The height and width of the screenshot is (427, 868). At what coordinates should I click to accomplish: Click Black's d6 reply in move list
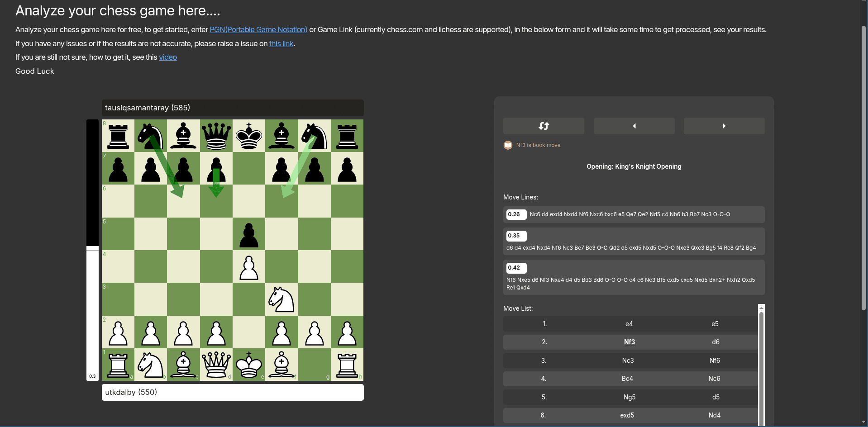pos(715,342)
